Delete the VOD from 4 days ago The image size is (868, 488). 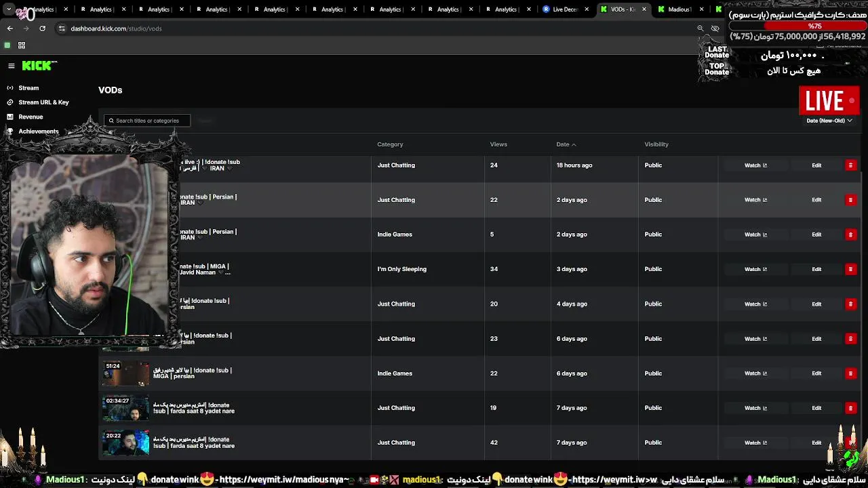pos(850,304)
